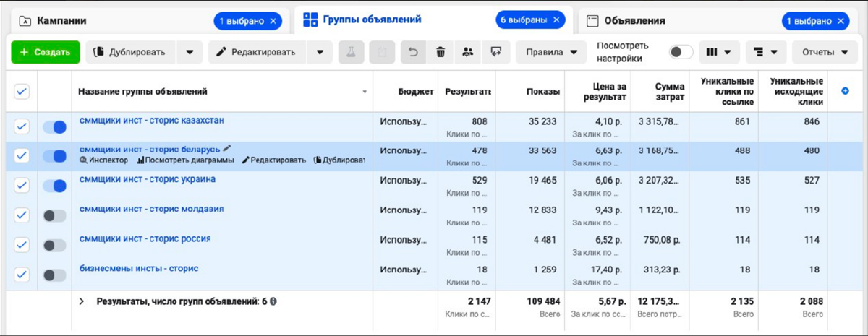Add a column with the plus icon

(x=846, y=91)
